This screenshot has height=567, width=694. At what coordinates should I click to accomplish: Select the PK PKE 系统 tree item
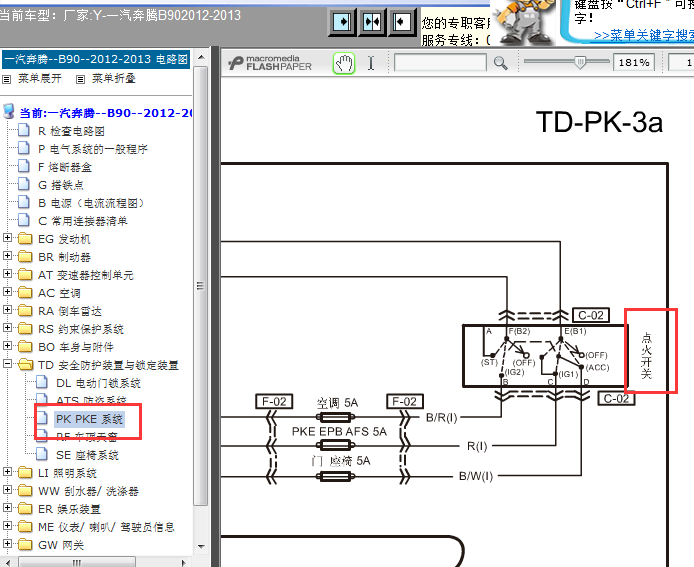tap(89, 419)
